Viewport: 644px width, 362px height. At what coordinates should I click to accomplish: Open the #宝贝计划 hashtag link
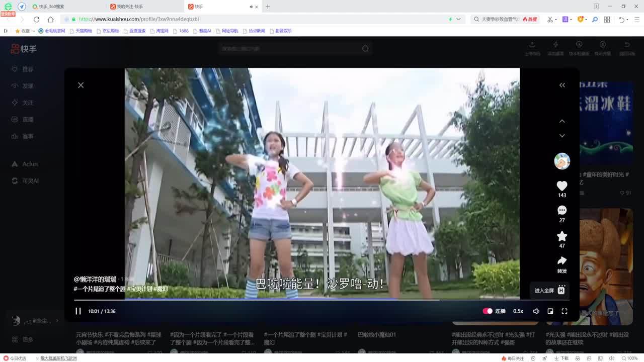point(139,289)
